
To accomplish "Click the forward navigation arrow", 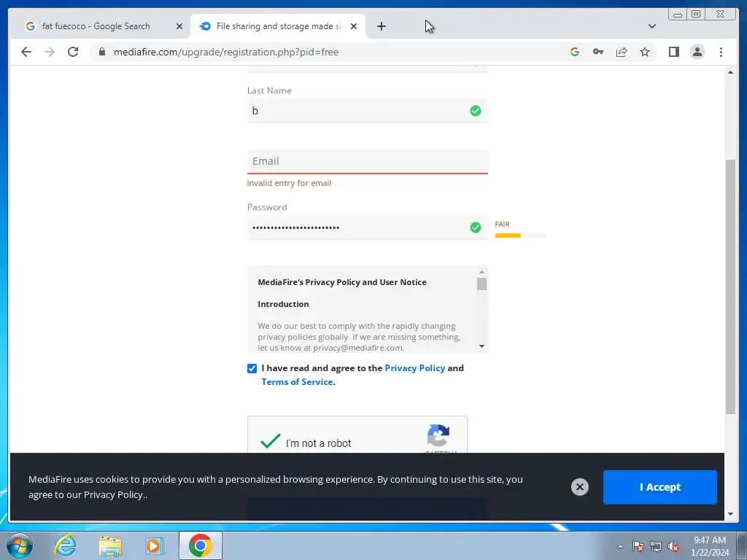I will 50,52.
